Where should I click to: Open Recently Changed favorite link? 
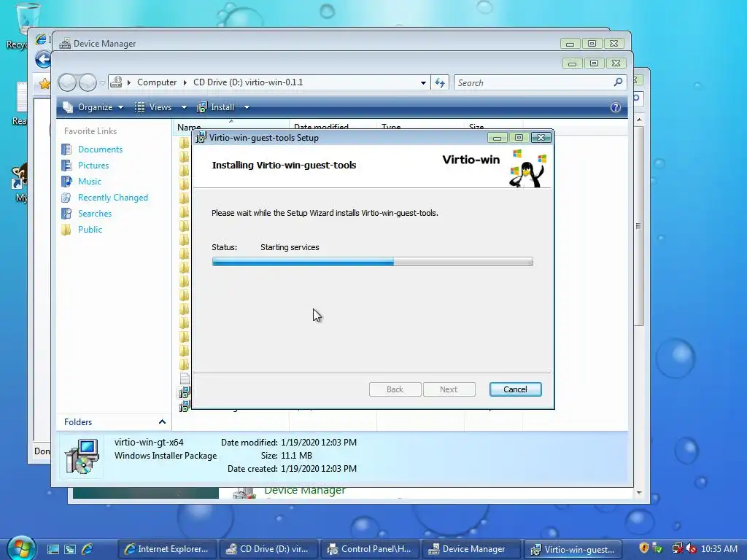click(113, 197)
